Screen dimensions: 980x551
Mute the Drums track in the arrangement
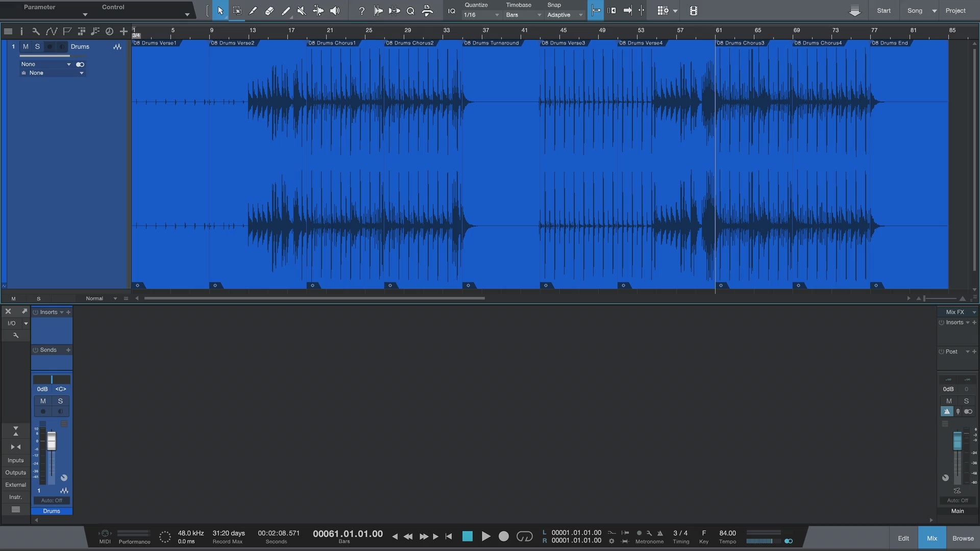click(26, 46)
